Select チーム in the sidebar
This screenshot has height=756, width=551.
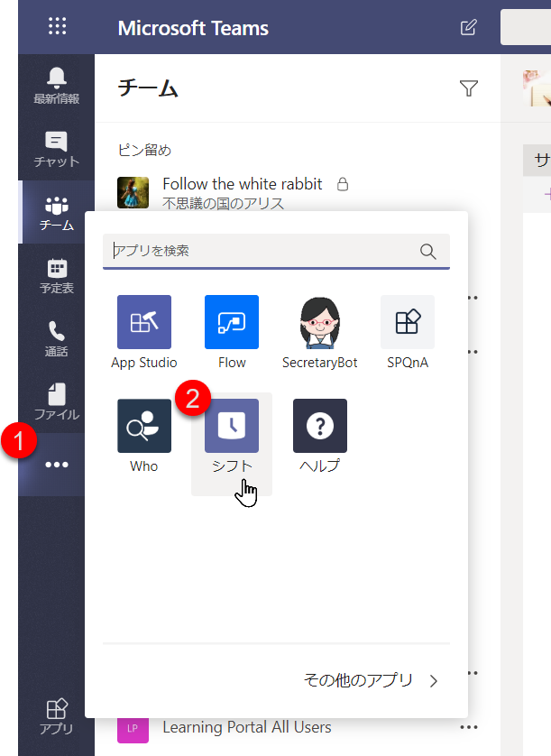click(57, 212)
